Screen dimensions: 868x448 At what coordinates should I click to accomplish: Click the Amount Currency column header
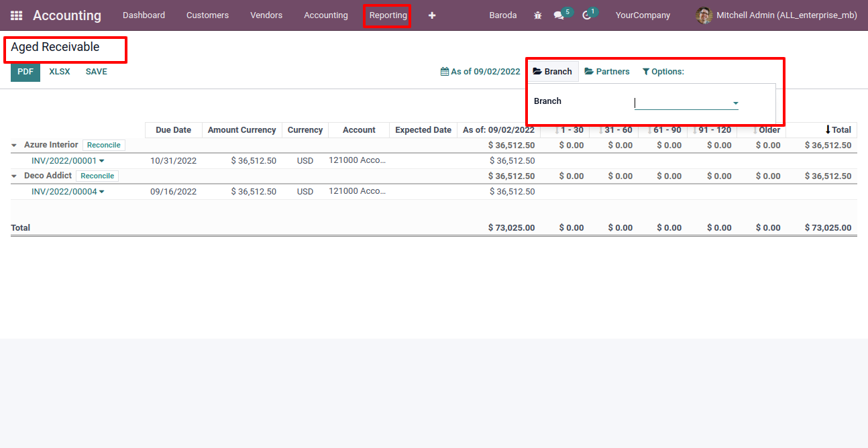tap(241, 130)
